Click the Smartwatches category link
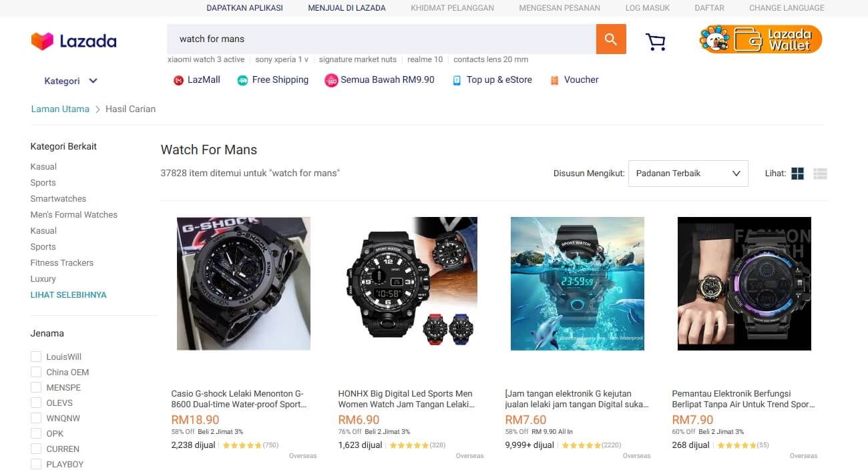 (x=58, y=198)
